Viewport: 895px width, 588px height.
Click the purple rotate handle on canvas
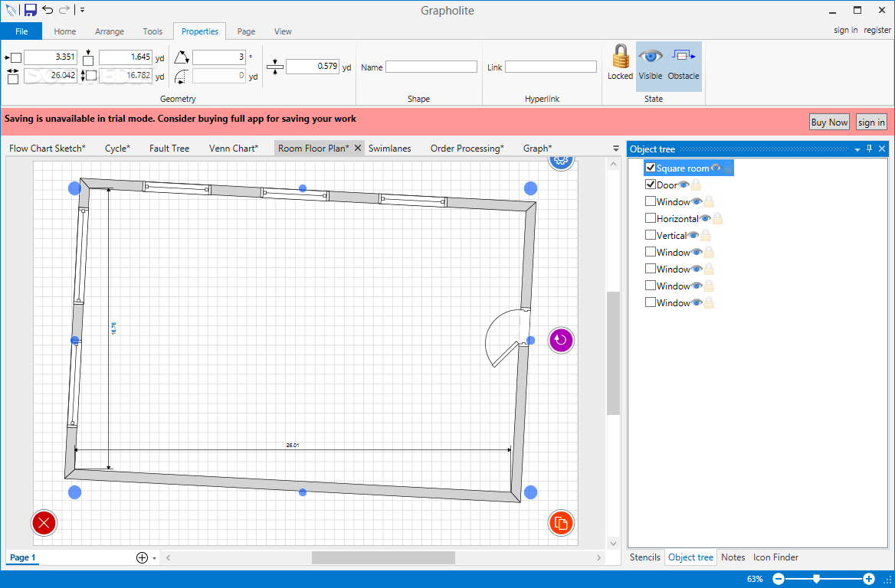[x=561, y=341]
